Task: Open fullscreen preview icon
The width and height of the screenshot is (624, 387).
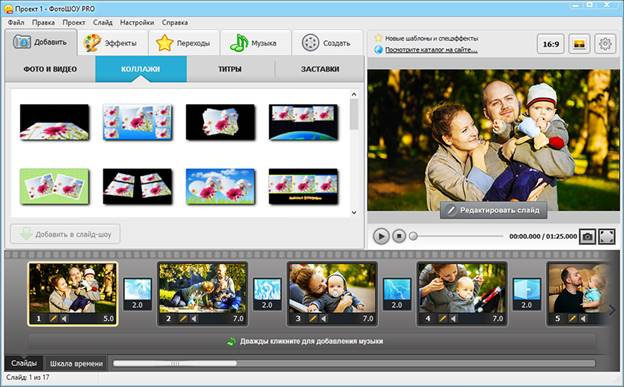Action: coord(606,237)
